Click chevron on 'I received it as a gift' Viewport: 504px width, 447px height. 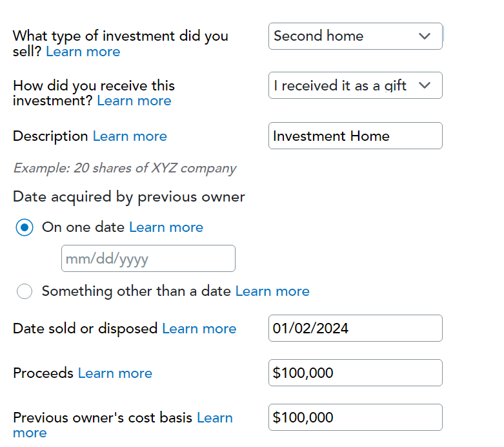pos(424,85)
